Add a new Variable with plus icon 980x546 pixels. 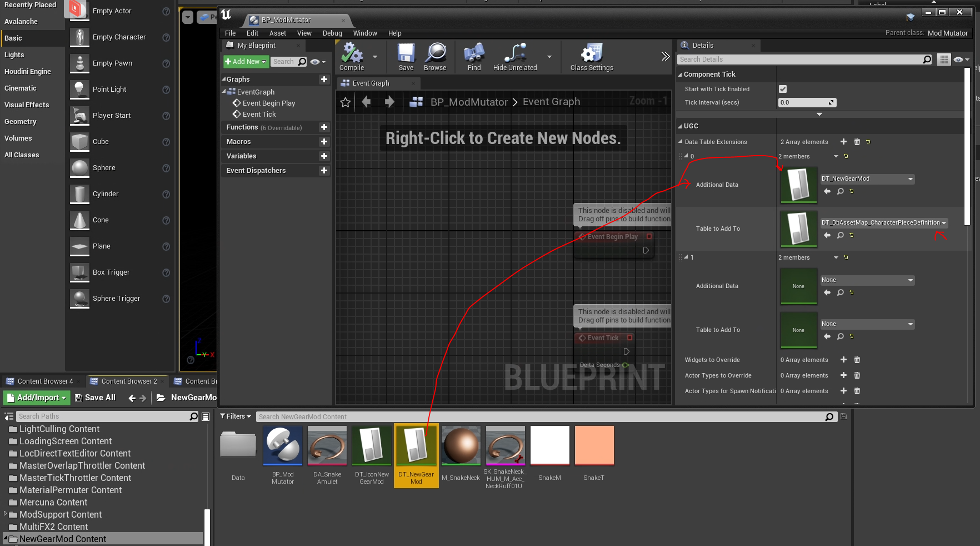click(324, 156)
